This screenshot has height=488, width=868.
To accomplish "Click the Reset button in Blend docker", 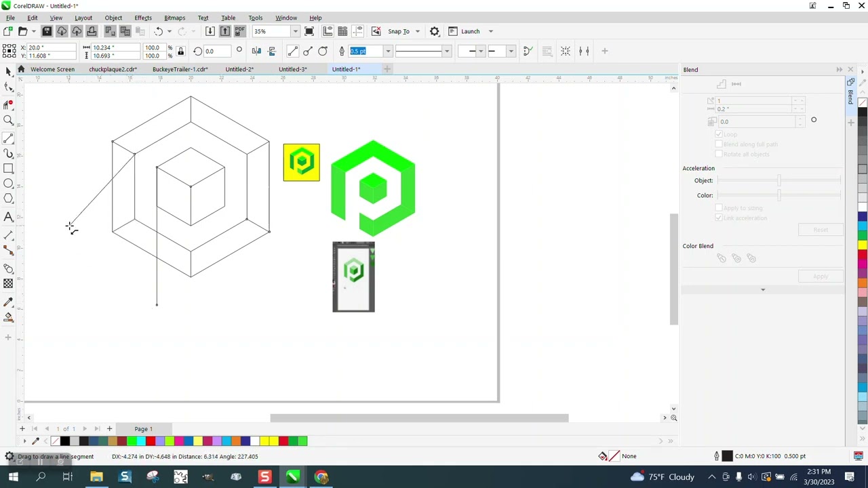I will pyautogui.click(x=821, y=230).
